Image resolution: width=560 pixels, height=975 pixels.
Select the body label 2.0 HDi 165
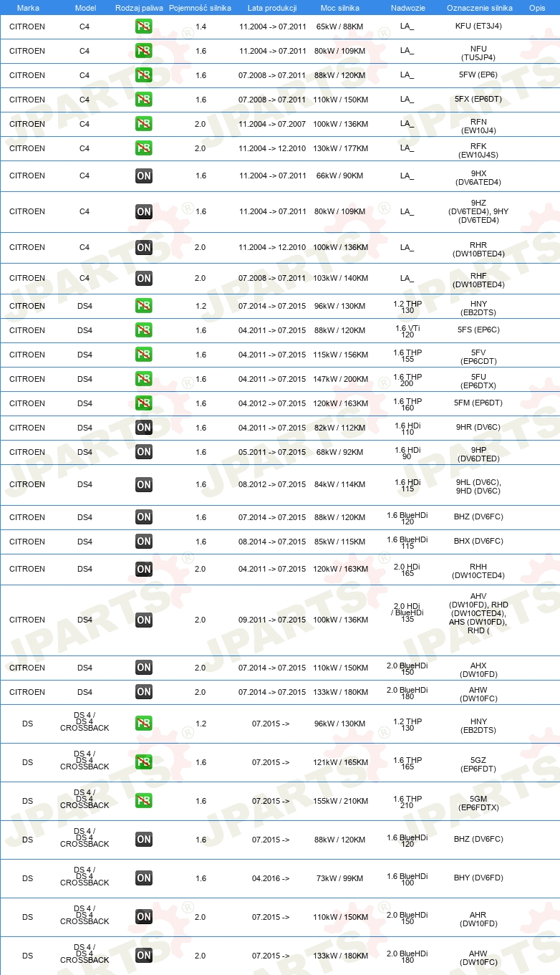pos(407,569)
